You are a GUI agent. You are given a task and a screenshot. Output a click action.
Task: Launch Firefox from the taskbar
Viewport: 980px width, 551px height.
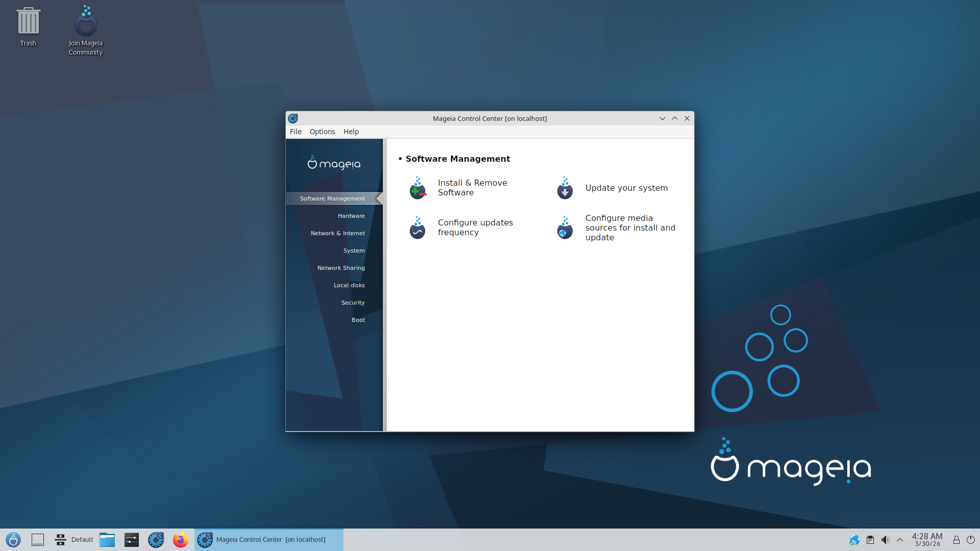180,540
